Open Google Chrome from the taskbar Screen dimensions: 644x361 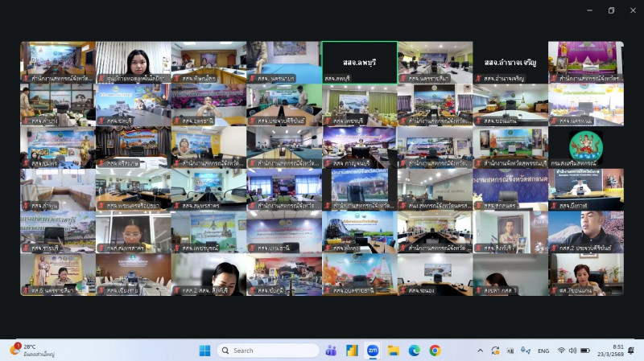click(x=435, y=351)
